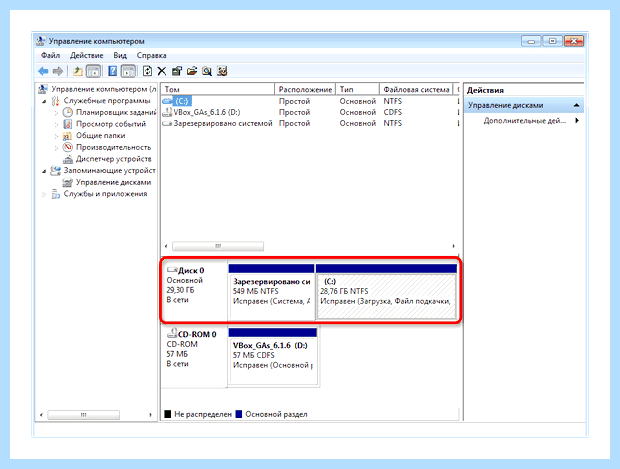Click the volume list horizontal scrollbar thumb
620x469 pixels.
[218, 246]
